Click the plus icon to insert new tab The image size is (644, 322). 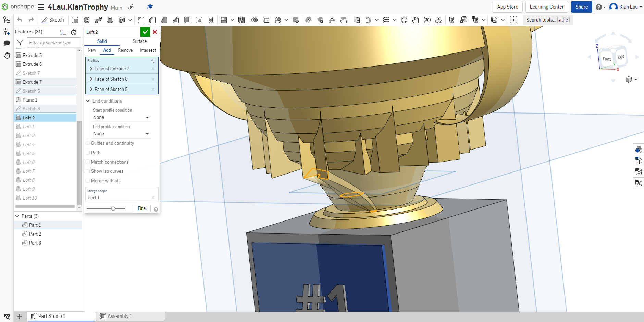tap(20, 317)
